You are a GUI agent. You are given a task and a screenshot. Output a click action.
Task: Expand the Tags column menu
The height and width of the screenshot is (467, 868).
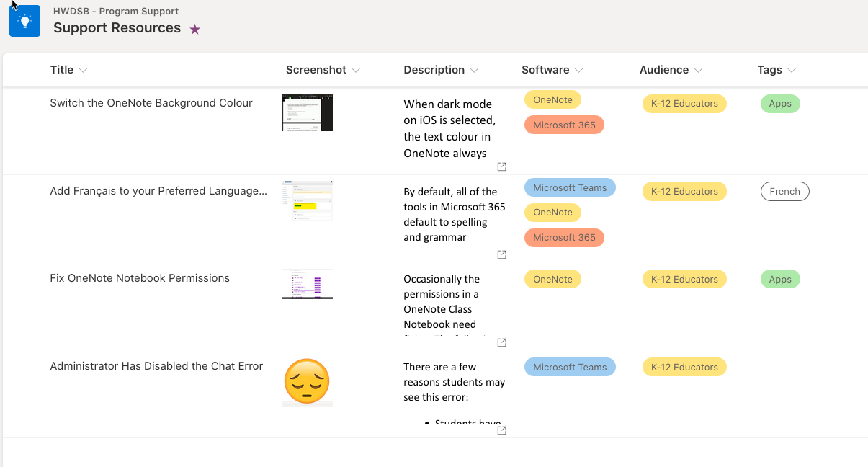[x=792, y=70]
